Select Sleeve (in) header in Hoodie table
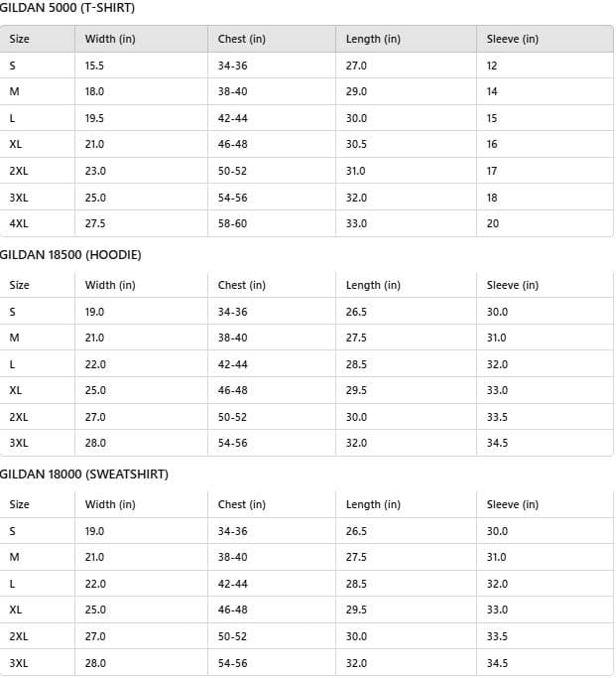The height and width of the screenshot is (678, 616). 512,285
